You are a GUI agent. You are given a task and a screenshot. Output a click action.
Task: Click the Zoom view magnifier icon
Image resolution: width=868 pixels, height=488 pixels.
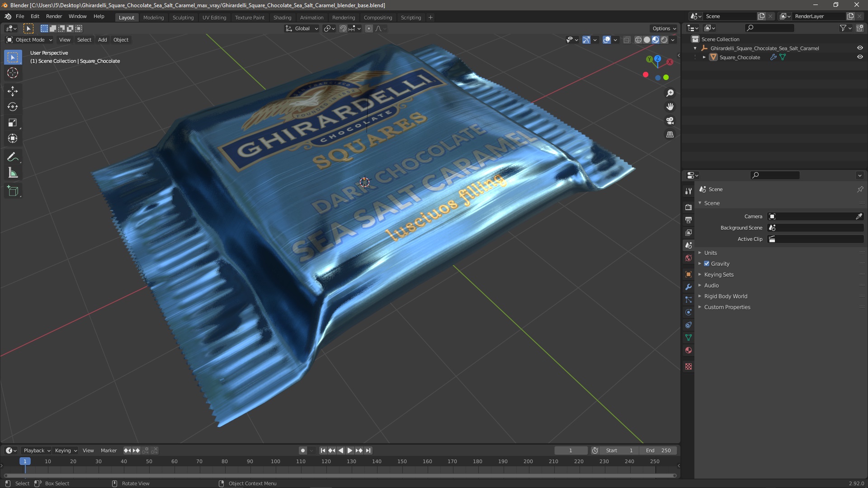click(x=670, y=93)
